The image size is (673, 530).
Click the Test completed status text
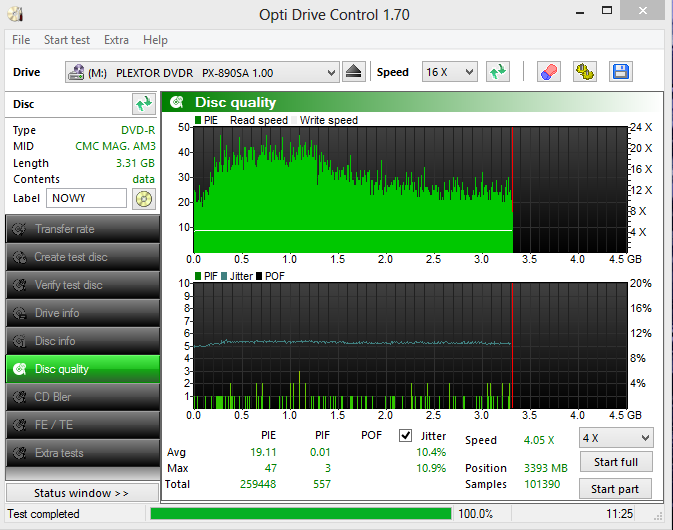(43, 514)
